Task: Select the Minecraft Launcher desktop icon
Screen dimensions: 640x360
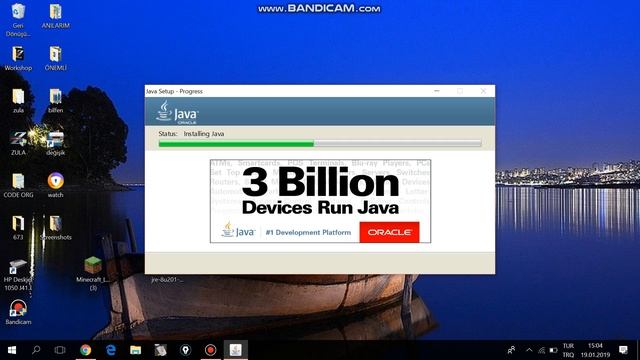Action: (93, 273)
